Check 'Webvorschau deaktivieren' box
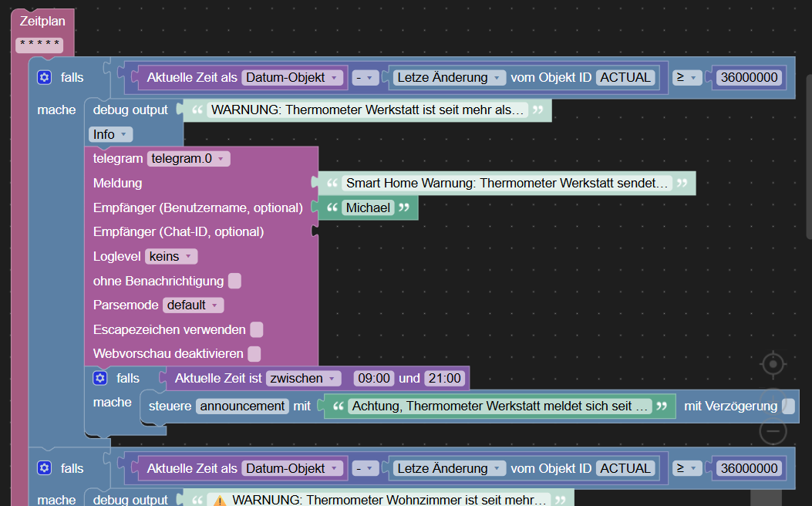 [254, 354]
